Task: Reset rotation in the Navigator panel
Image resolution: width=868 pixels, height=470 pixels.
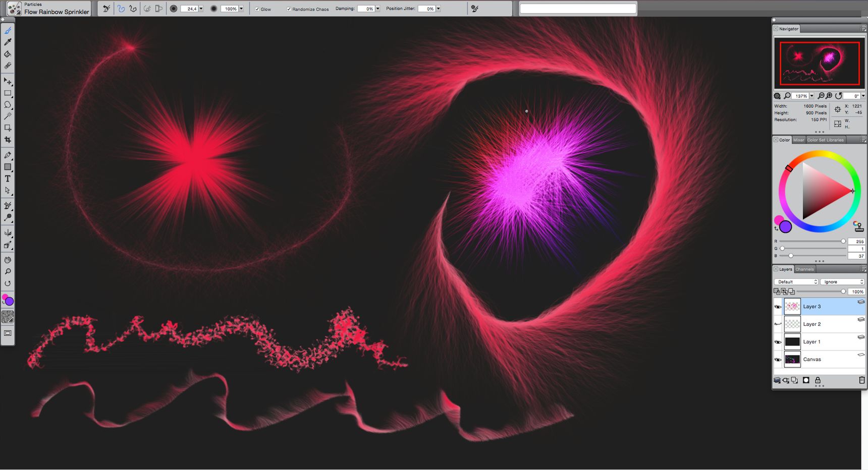Action: tap(839, 96)
